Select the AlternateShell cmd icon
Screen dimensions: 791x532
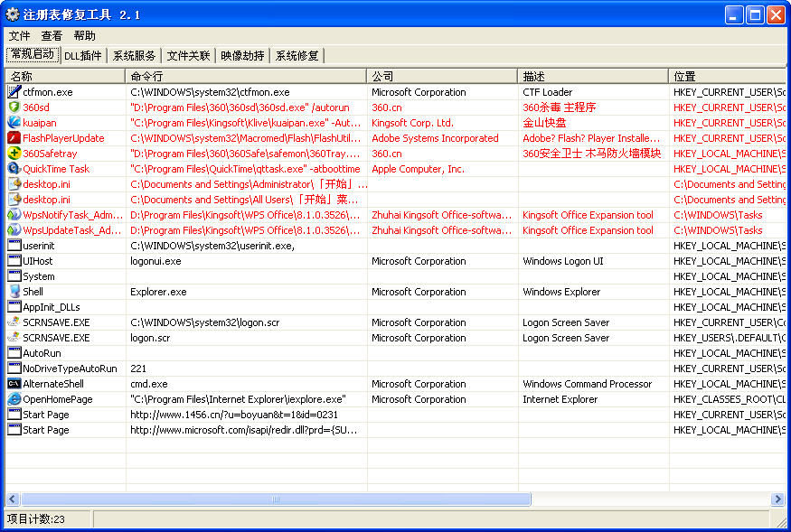pyautogui.click(x=14, y=384)
